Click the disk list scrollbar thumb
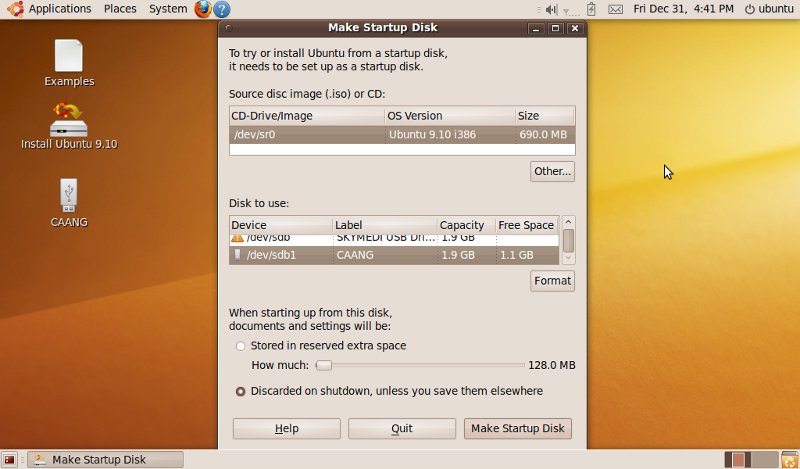 pos(568,240)
